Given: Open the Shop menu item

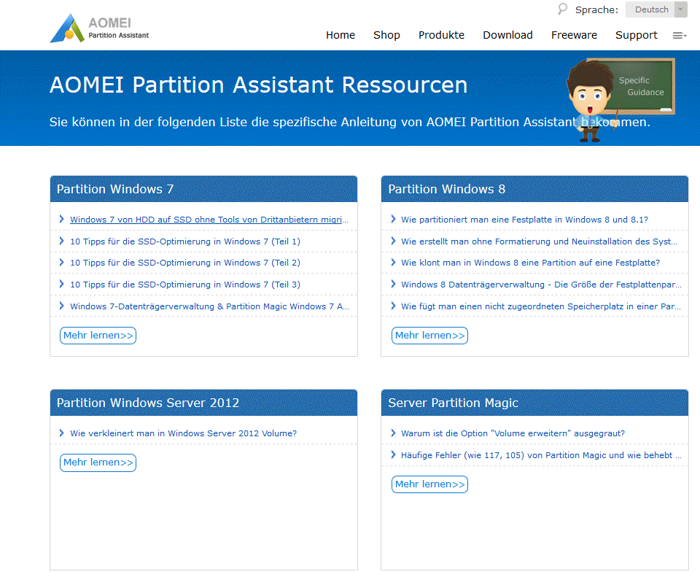Looking at the screenshot, I should click(386, 35).
